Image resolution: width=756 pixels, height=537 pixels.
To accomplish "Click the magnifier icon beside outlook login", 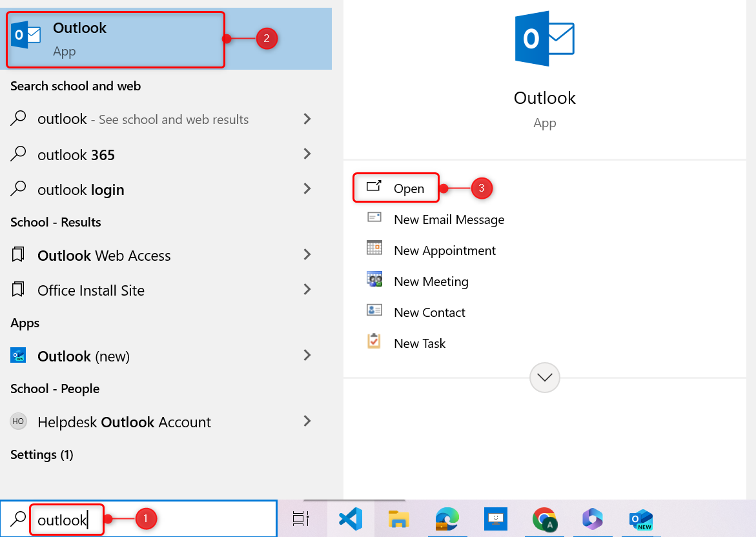I will [18, 188].
